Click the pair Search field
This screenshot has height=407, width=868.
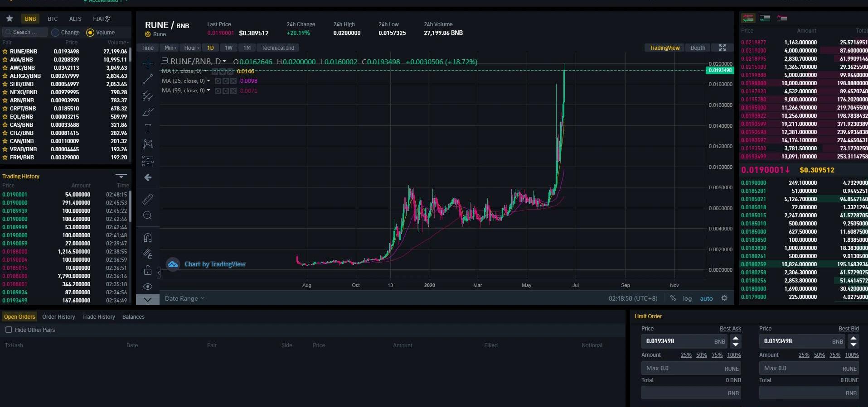coord(25,32)
